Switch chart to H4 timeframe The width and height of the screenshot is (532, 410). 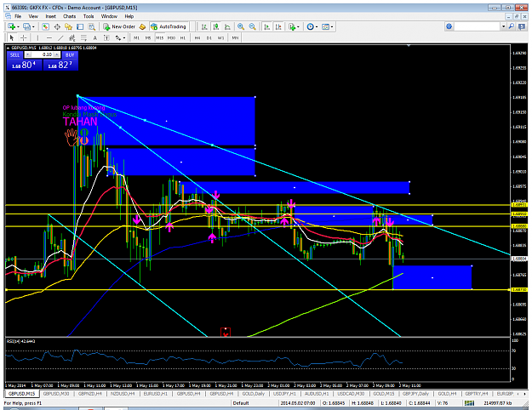click(x=197, y=37)
